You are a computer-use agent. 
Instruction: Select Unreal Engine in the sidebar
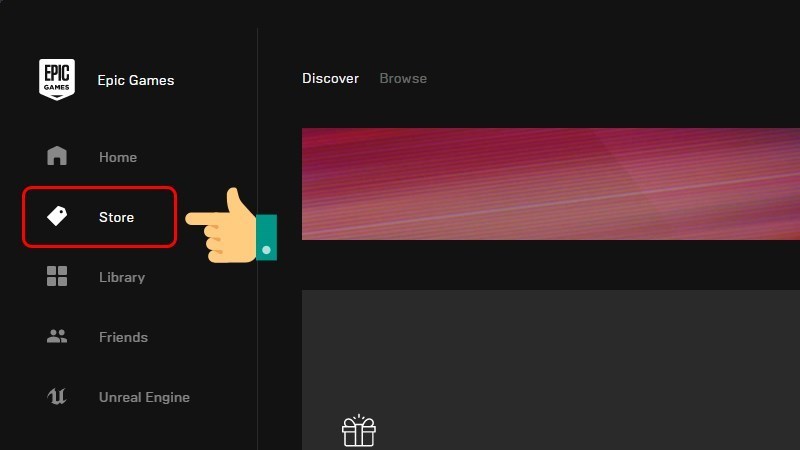[144, 397]
